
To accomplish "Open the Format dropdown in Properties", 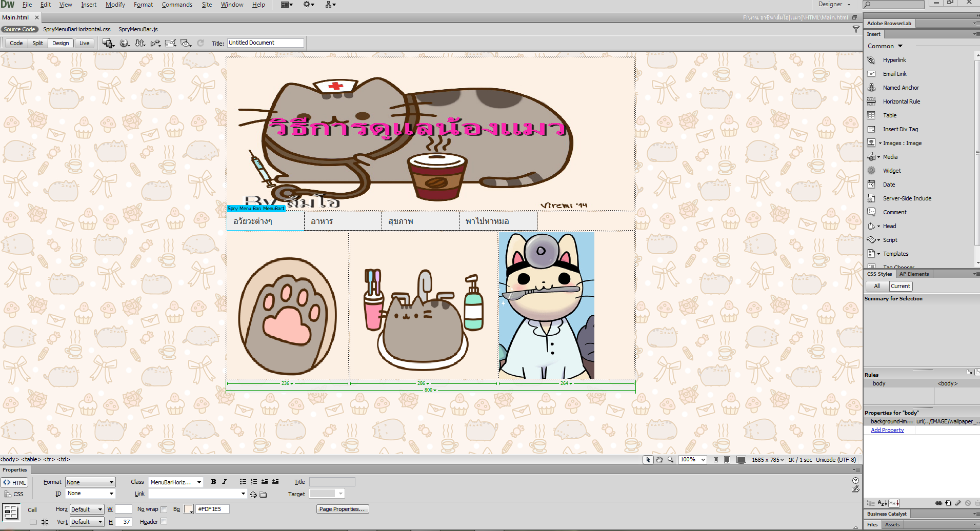I will tap(90, 482).
